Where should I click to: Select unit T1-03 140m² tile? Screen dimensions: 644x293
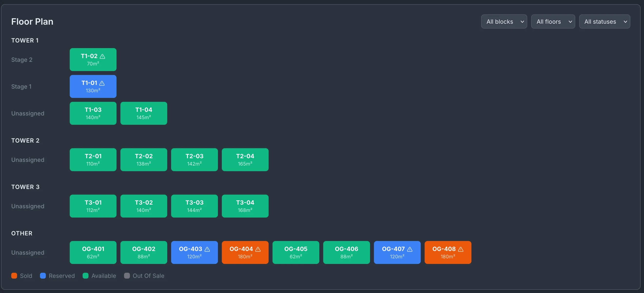[93, 113]
